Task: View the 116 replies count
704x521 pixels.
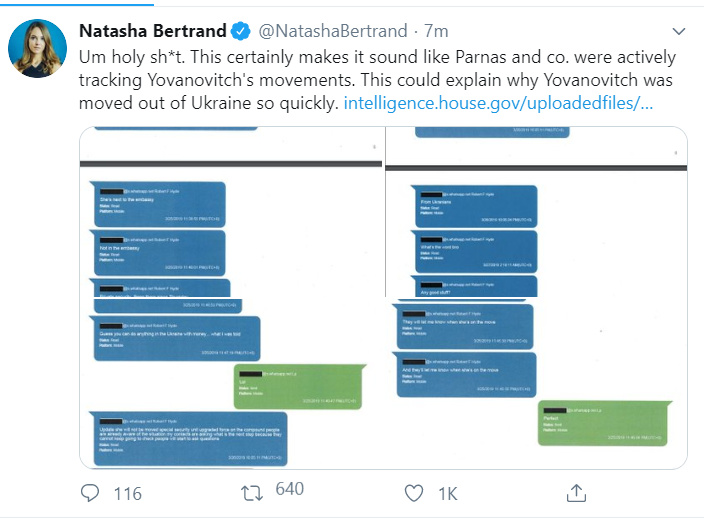Action: 127,494
